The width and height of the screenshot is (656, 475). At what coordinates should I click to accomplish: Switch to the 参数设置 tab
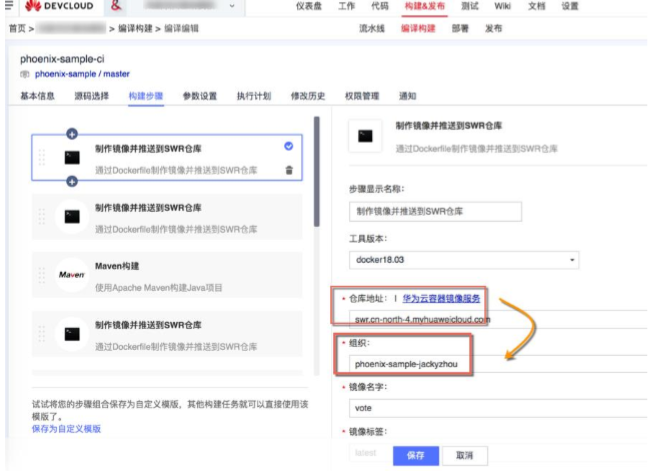coord(200,96)
